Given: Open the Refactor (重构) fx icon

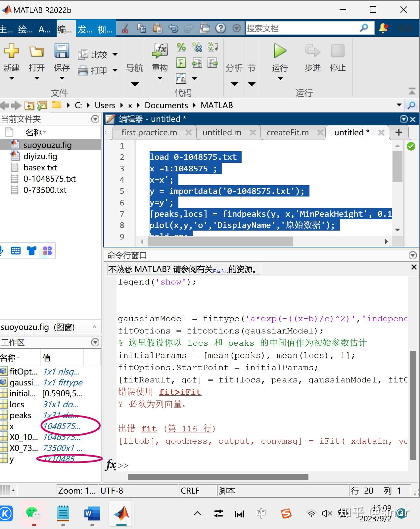Looking at the screenshot, I should point(160,51).
